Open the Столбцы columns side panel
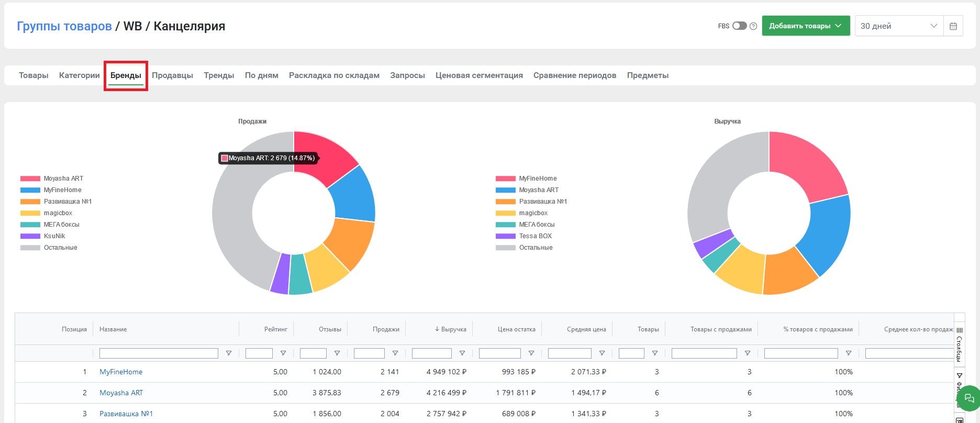This screenshot has width=980, height=423. tap(959, 344)
